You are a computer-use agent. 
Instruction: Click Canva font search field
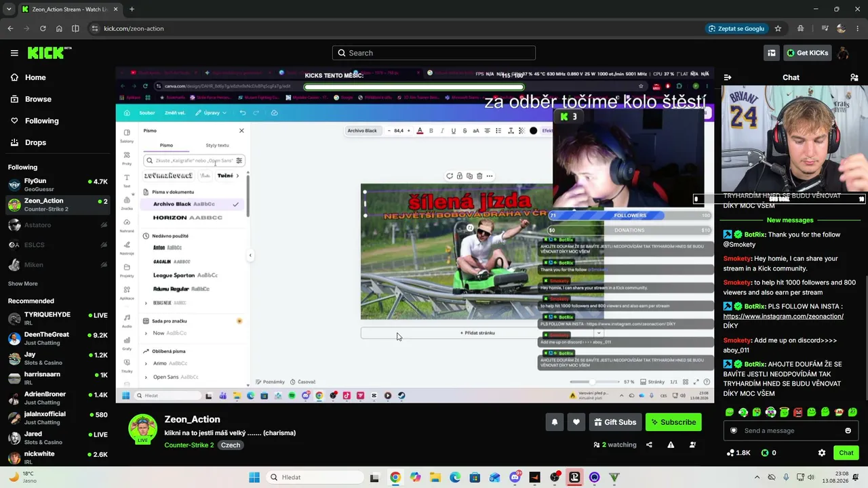(x=194, y=161)
